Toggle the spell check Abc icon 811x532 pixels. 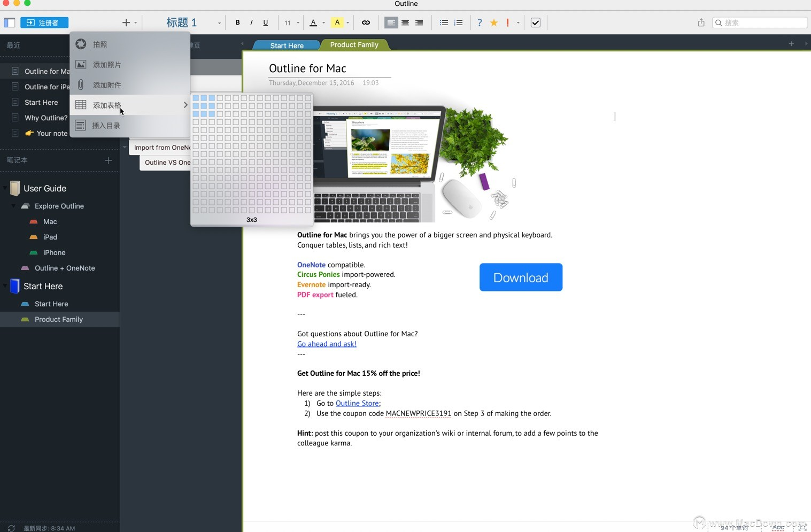(x=778, y=527)
